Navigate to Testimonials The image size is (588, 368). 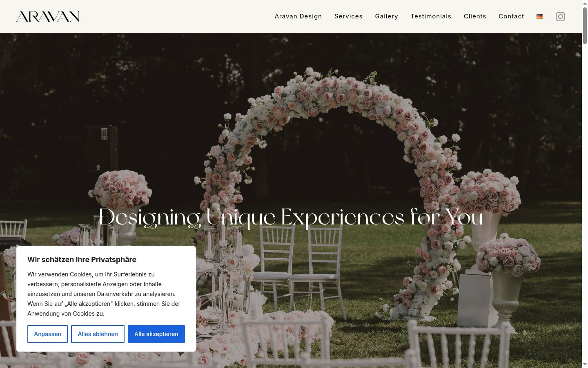click(431, 16)
